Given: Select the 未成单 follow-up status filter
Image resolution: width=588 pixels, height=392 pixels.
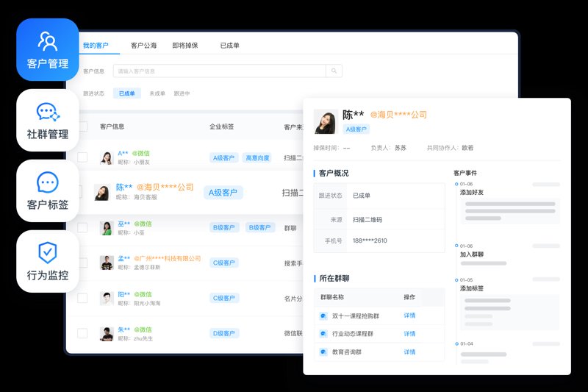Looking at the screenshot, I should 157,93.
